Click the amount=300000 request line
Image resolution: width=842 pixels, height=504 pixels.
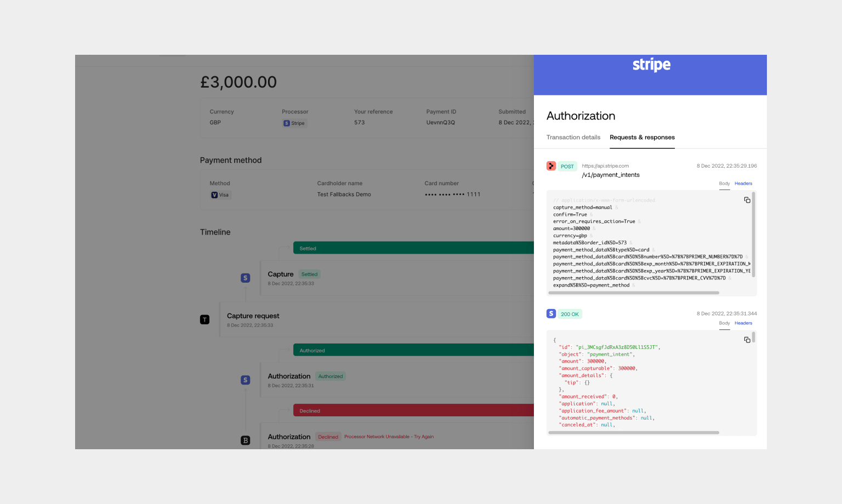click(571, 229)
